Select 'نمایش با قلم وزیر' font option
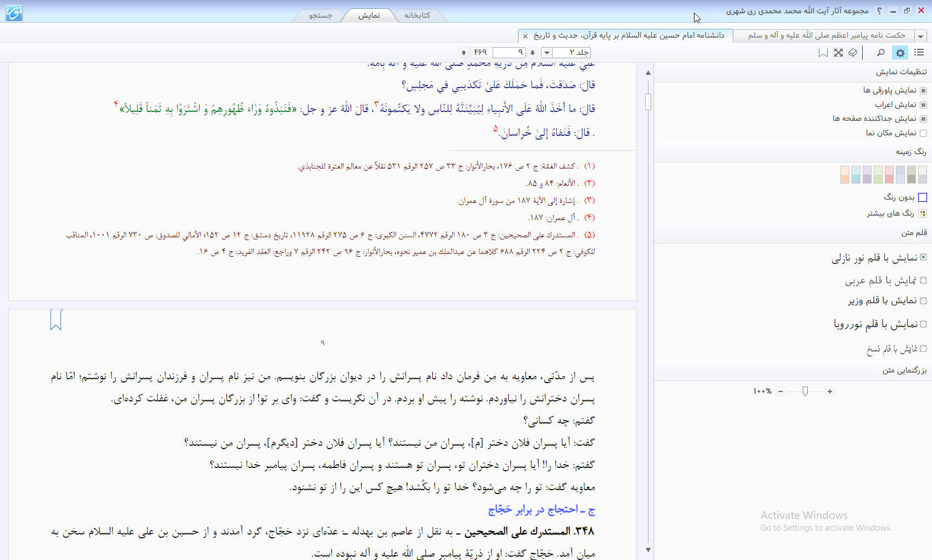The height and width of the screenshot is (560, 932). coord(923,301)
